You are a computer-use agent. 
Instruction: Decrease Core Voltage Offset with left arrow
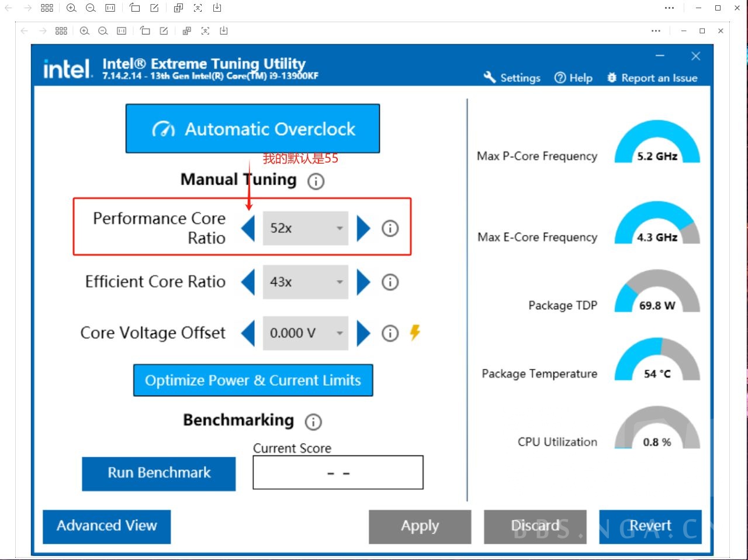pyautogui.click(x=248, y=333)
